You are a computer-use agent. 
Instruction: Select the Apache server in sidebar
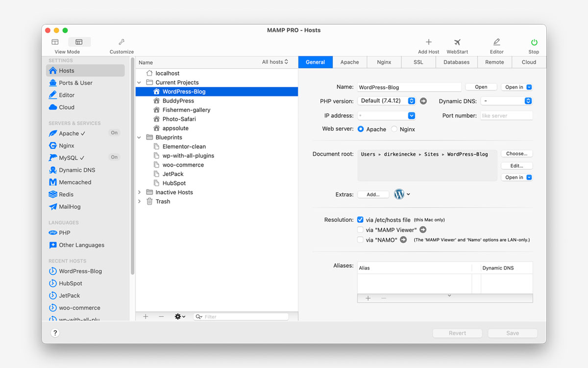67,133
